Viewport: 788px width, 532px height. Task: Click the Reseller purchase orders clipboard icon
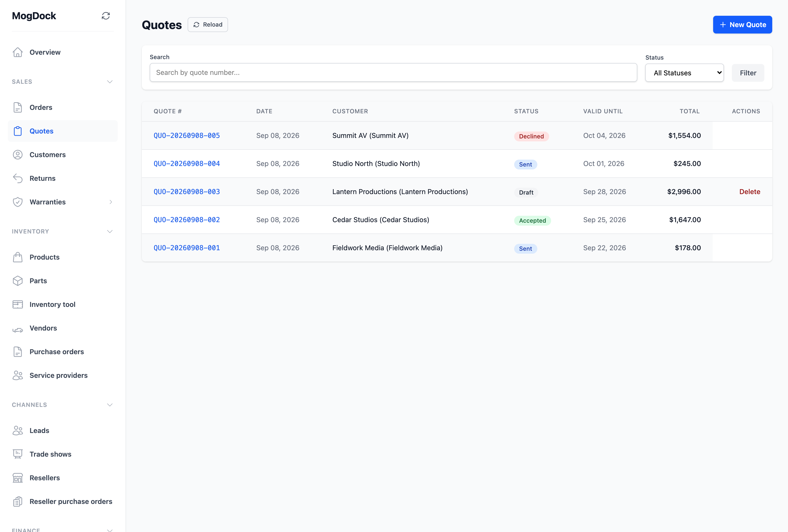(18, 501)
